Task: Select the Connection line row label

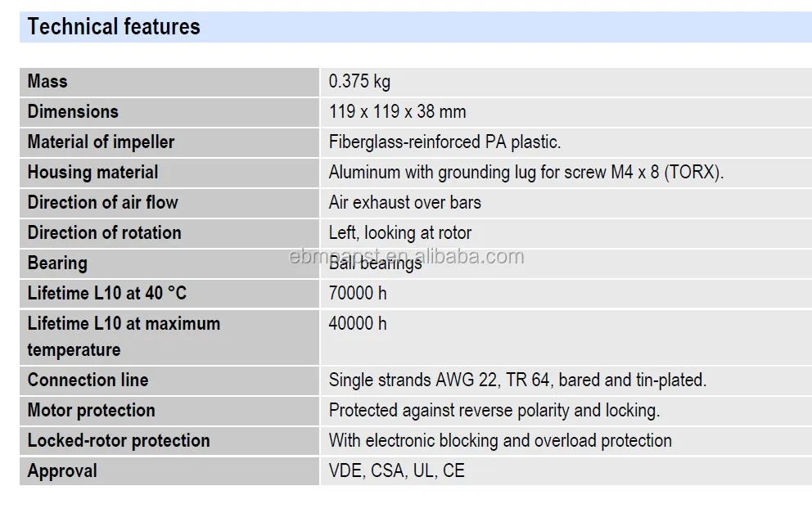Action: 88,380
